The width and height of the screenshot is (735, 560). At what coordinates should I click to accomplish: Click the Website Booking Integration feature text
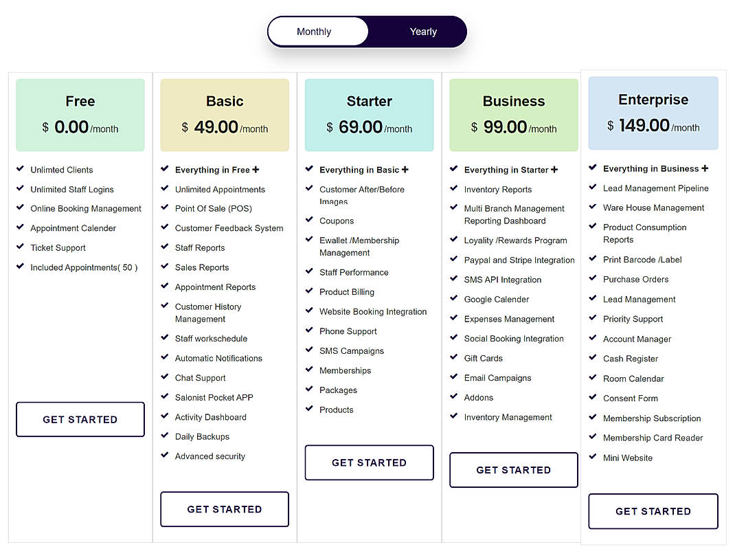pos(373,311)
